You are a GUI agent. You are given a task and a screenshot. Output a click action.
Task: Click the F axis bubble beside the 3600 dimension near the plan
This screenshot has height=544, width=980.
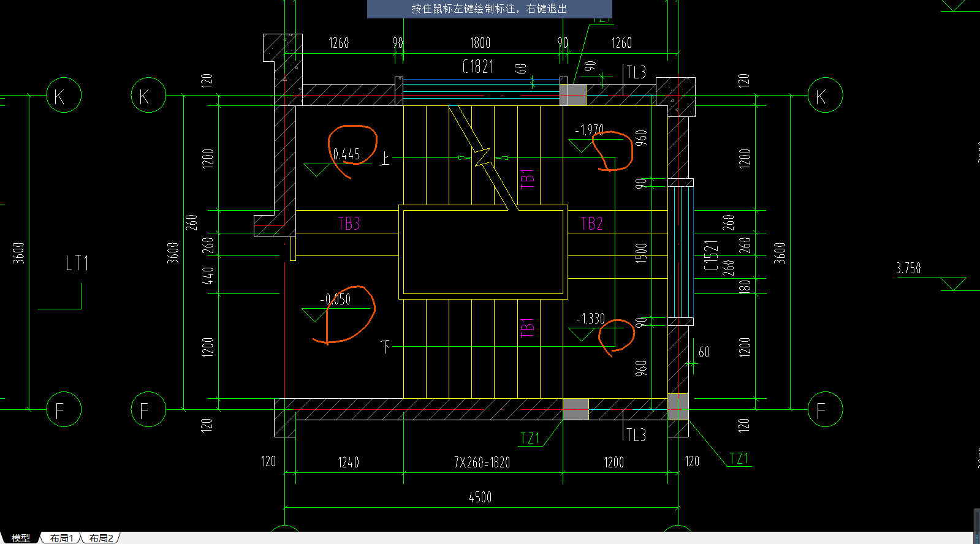click(x=148, y=409)
